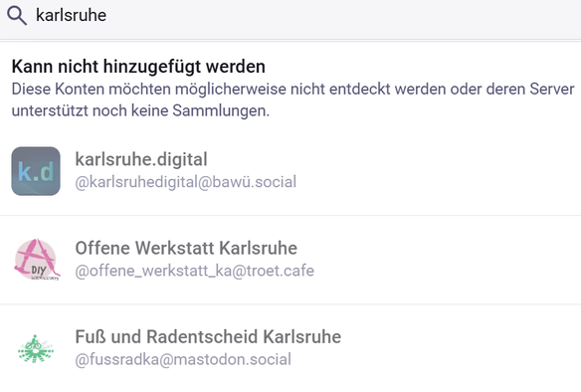This screenshot has height=392, width=581.
Task: Click empty area of karlsruhe.digital row
Action: pyautogui.click(x=437, y=171)
